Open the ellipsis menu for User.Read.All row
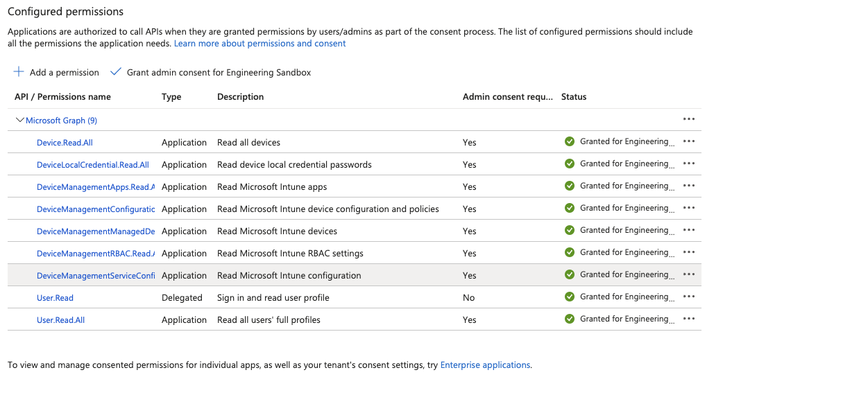This screenshot has width=868, height=395. coord(688,319)
